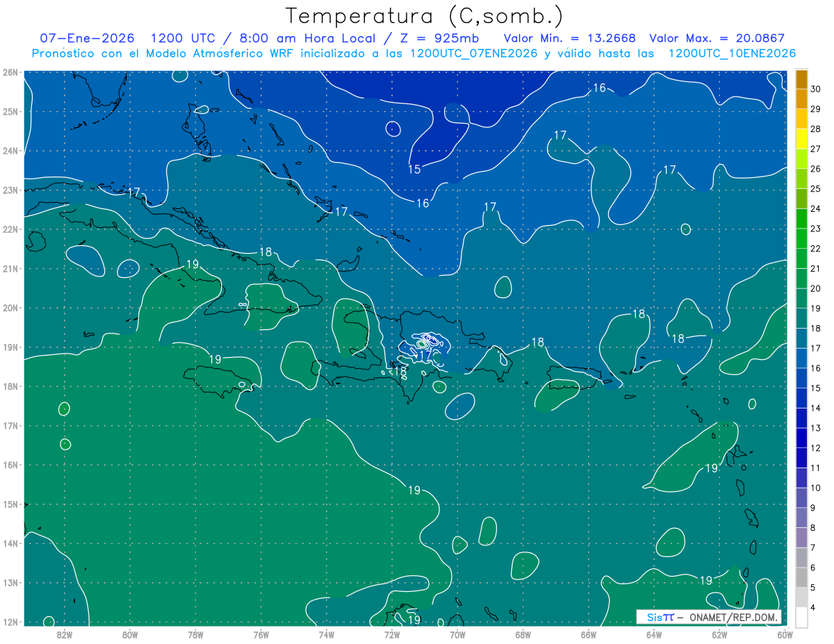
Task: Click the "Valor Max. = 20.0867" value
Action: point(717,38)
